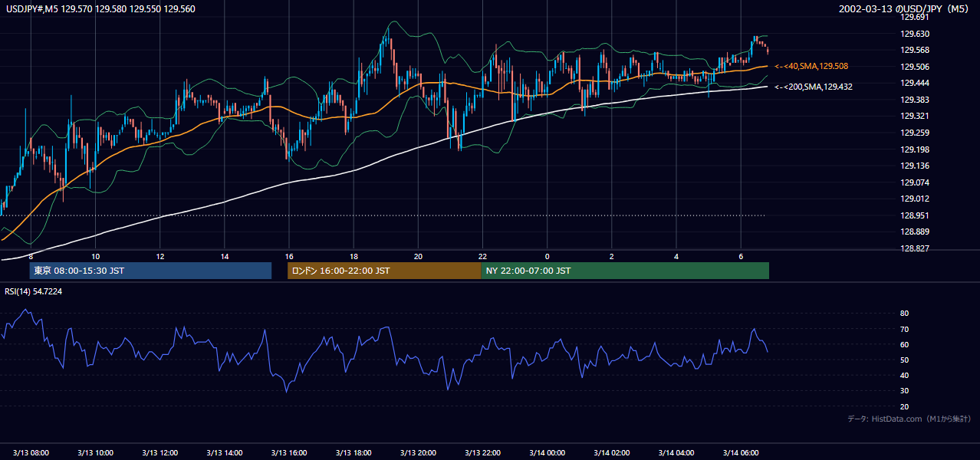Click price axis label 129.074
This screenshot has height=460, width=980.
[915, 183]
